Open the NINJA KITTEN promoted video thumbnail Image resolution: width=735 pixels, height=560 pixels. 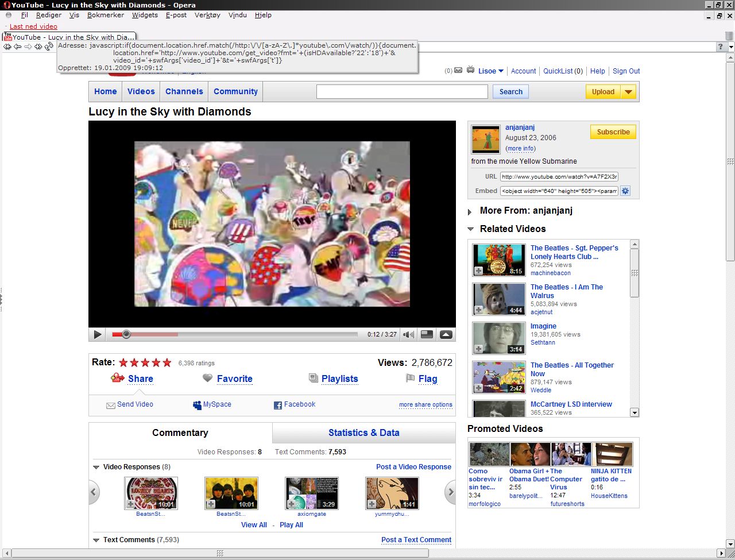point(612,454)
